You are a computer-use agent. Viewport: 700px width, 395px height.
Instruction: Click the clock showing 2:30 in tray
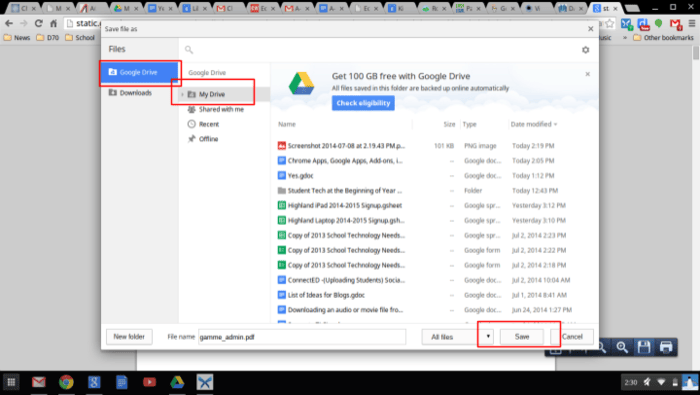click(630, 383)
